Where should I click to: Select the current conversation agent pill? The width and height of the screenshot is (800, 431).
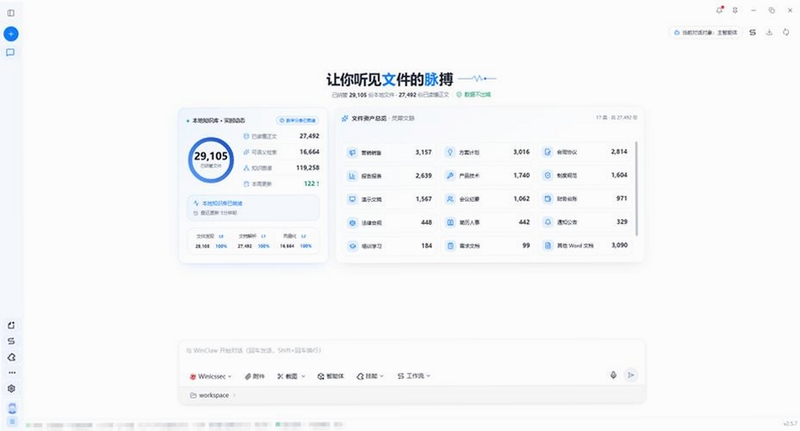pyautogui.click(x=706, y=32)
